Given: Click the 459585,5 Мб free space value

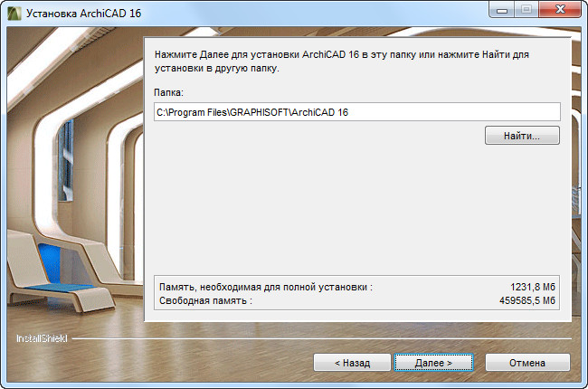Looking at the screenshot, I should point(526,300).
